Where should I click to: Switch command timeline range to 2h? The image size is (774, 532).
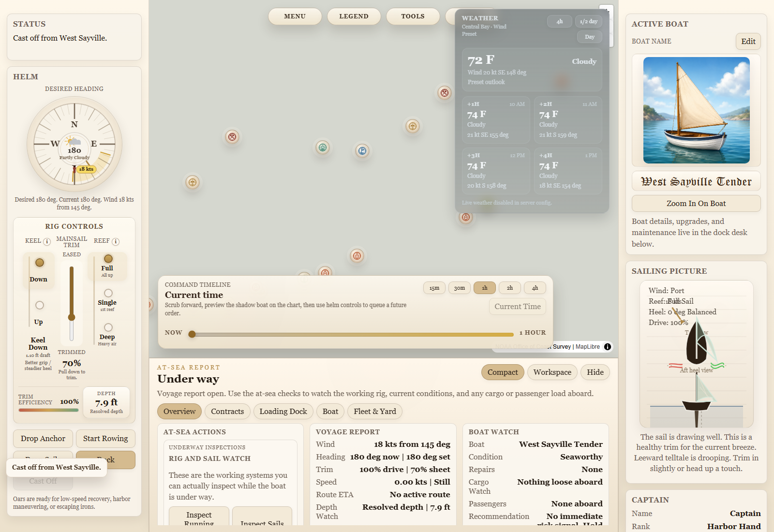(x=510, y=288)
